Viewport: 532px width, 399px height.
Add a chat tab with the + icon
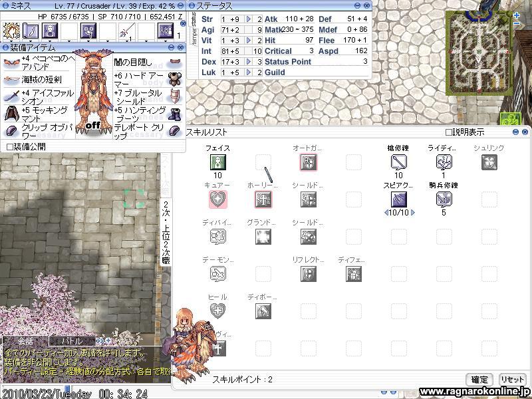pos(108,340)
